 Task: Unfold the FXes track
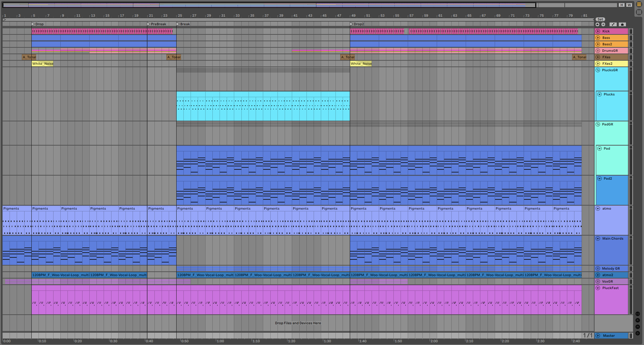598,57
